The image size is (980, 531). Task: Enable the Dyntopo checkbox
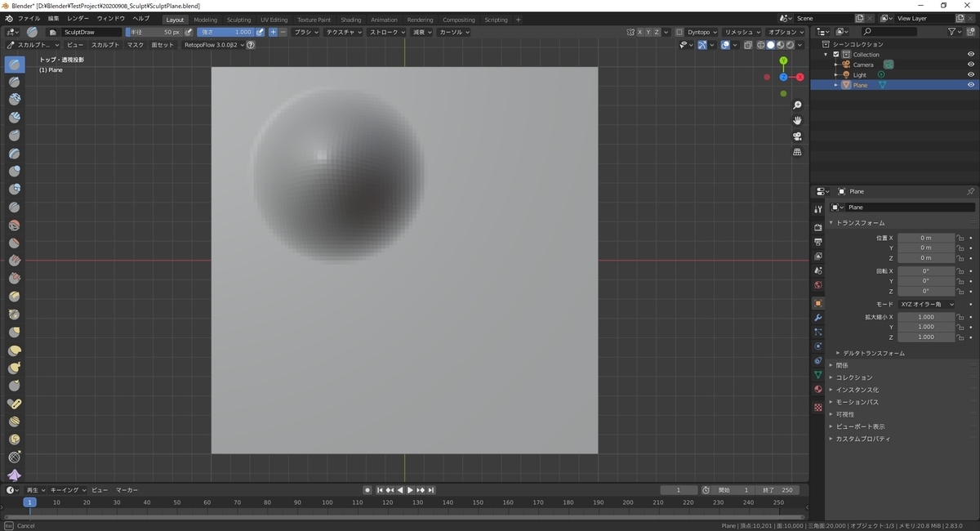(x=679, y=32)
